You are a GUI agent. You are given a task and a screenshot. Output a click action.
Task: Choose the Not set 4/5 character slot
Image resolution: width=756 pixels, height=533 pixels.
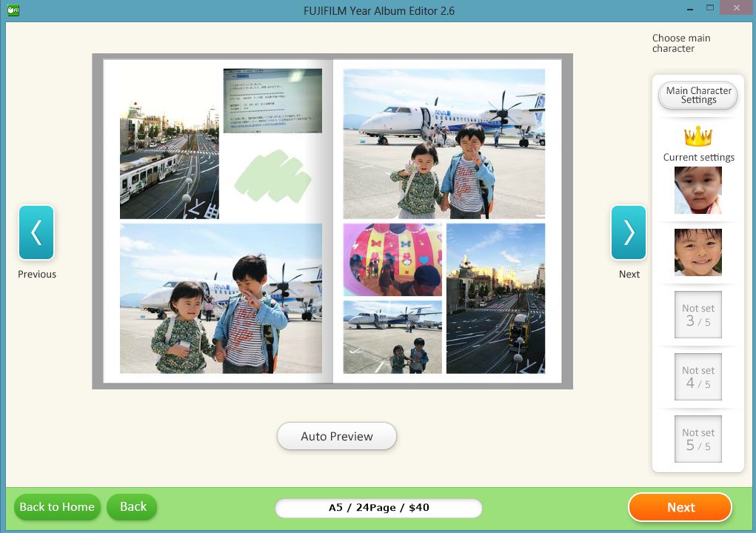click(698, 377)
